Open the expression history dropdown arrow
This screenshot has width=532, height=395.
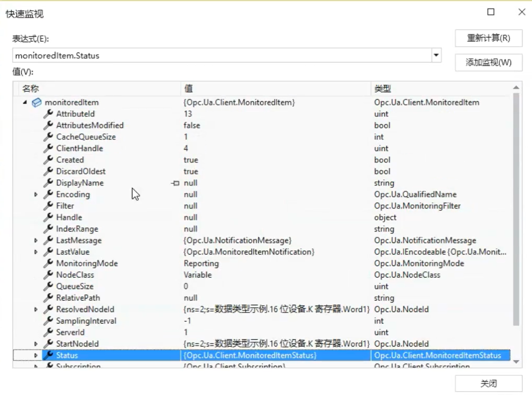point(436,55)
